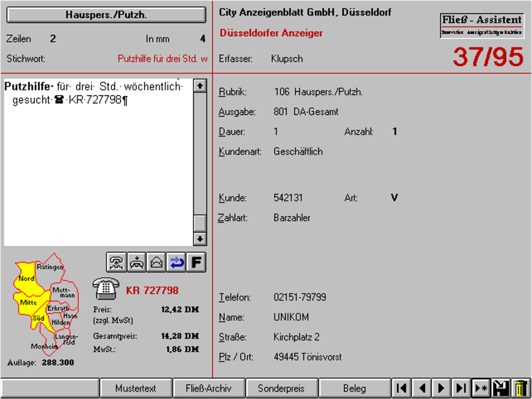Select the Ratingen region on the map

click(x=50, y=267)
